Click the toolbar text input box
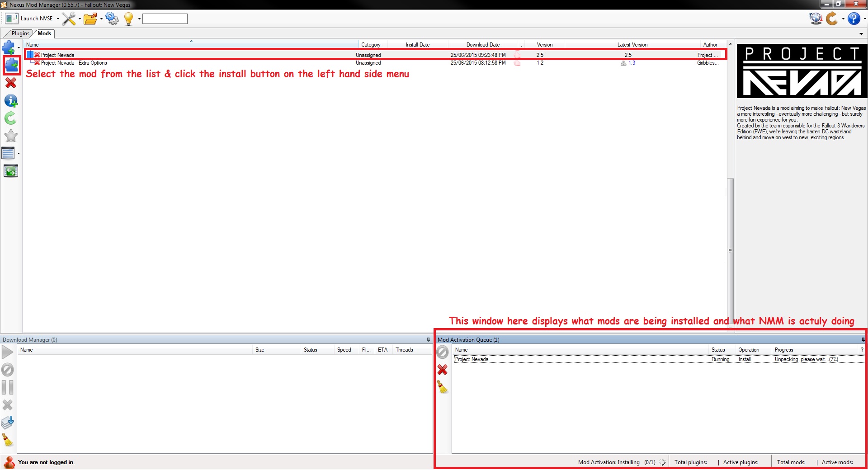This screenshot has width=868, height=470. tap(165, 19)
